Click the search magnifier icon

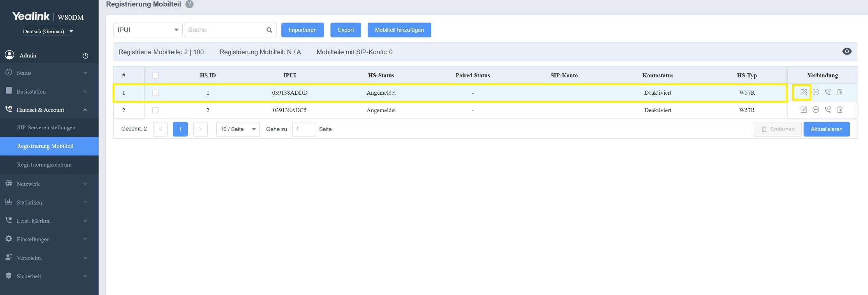[269, 30]
